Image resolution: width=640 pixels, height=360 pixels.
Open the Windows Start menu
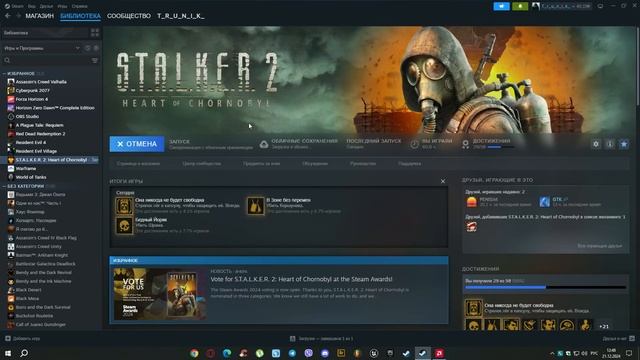[x=8, y=353]
